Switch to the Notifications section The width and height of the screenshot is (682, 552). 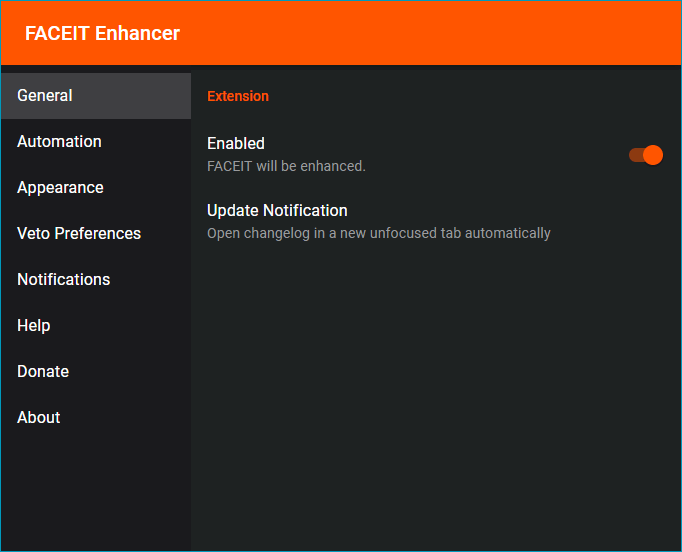click(96, 280)
